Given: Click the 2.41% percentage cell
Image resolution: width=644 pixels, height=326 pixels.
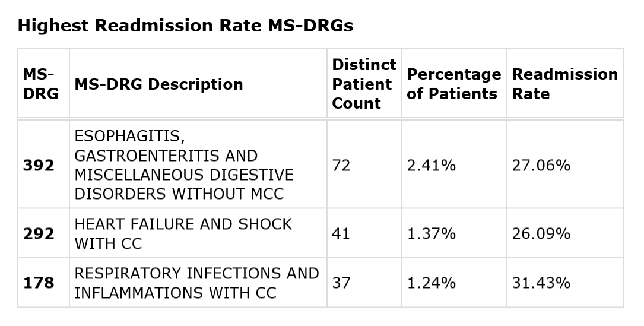Looking at the screenshot, I should 432,165.
